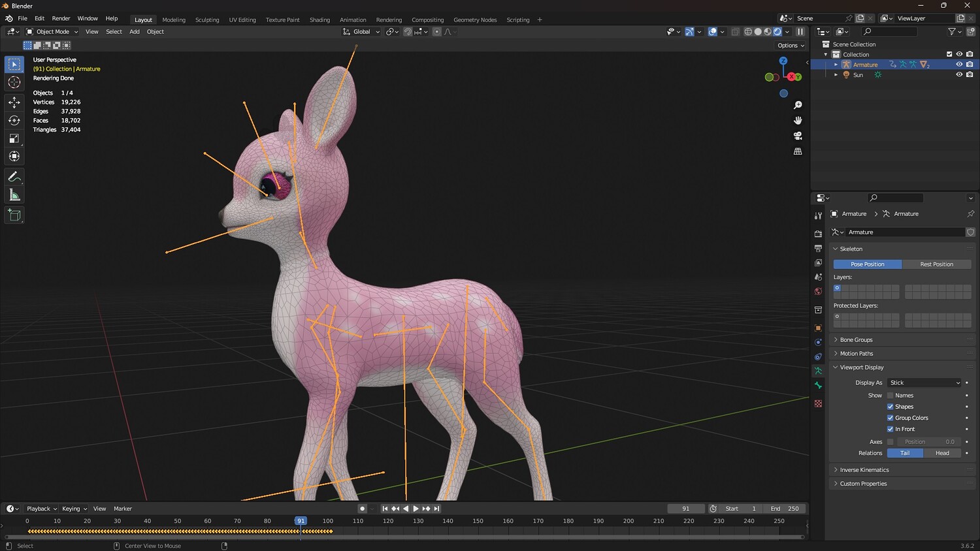Open the Render properties tab
Screen dimensions: 980x551
pyautogui.click(x=818, y=234)
